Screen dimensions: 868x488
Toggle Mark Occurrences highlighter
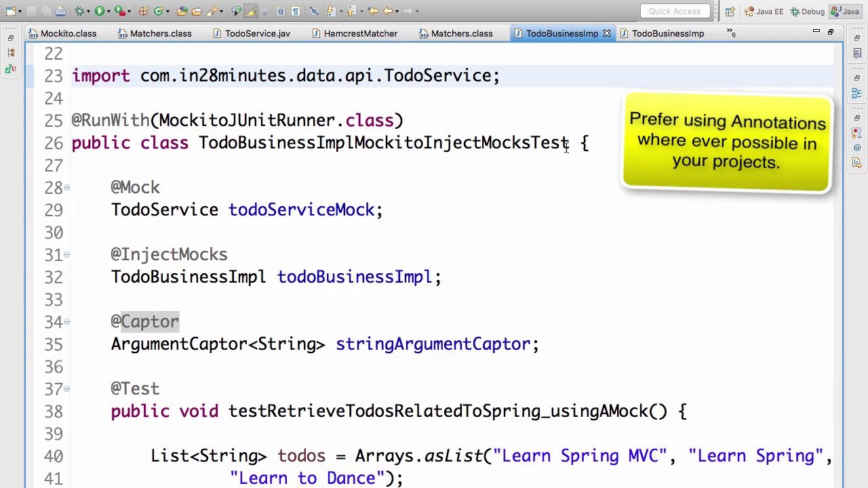click(x=251, y=11)
